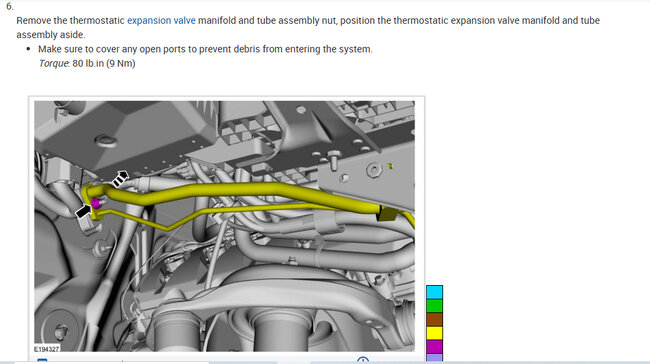650x364 pixels.
Task: Click the step "6." number text
Action: point(10,7)
